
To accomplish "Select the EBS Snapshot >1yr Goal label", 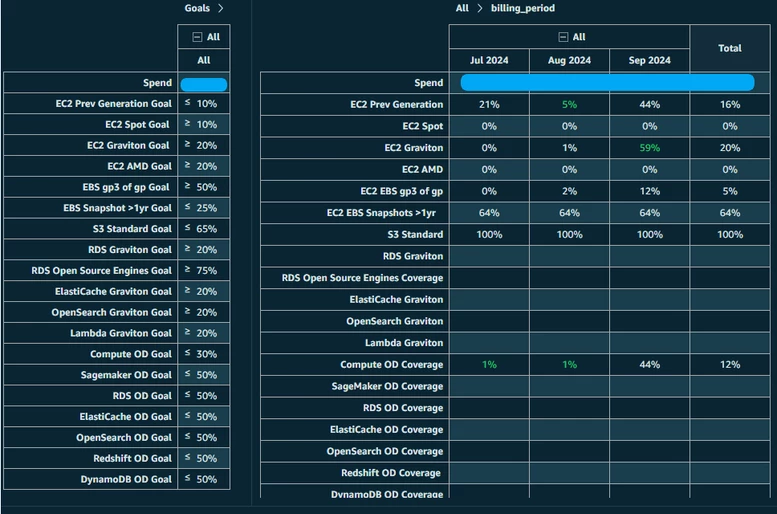I will [117, 208].
